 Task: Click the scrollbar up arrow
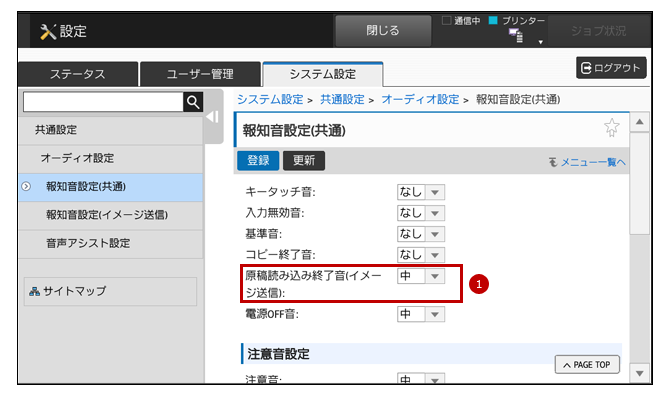tap(639, 122)
